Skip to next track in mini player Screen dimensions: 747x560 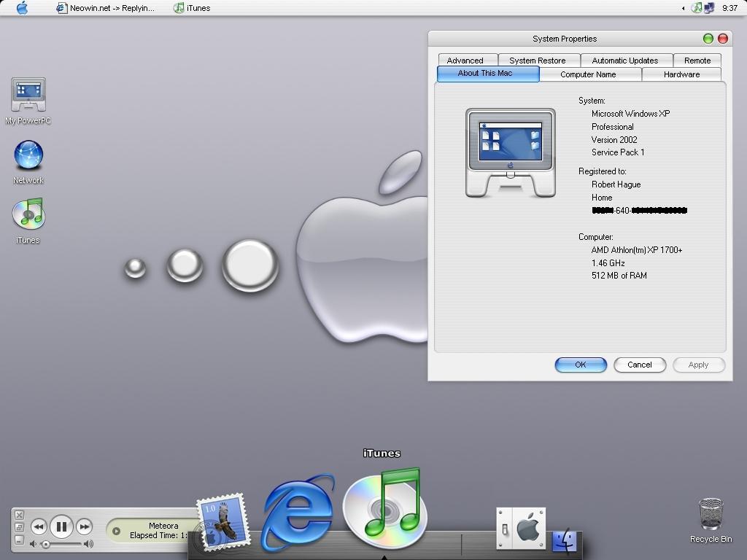[84, 526]
